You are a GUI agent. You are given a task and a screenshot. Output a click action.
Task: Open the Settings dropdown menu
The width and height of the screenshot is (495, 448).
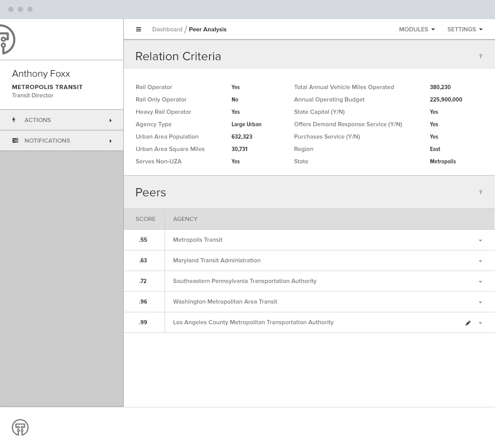click(465, 29)
